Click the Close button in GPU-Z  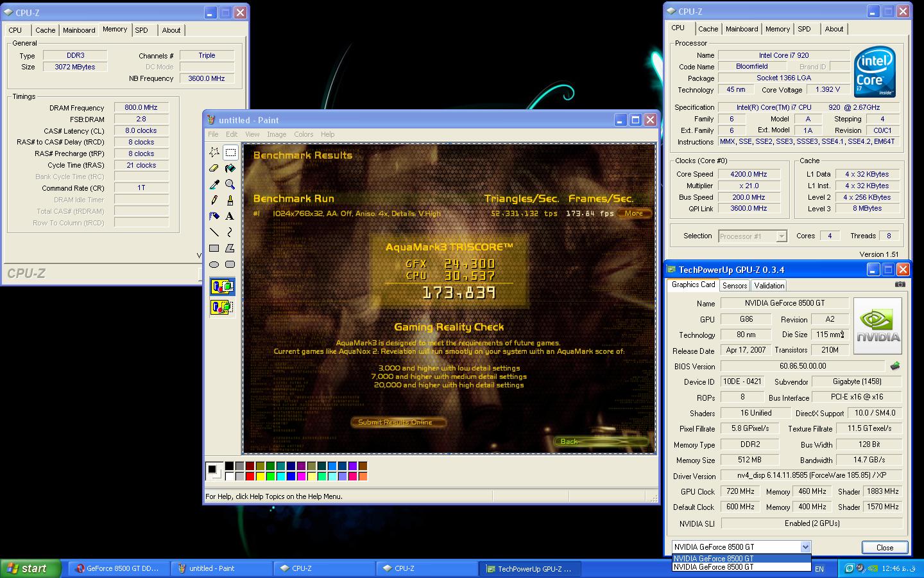[x=885, y=548]
